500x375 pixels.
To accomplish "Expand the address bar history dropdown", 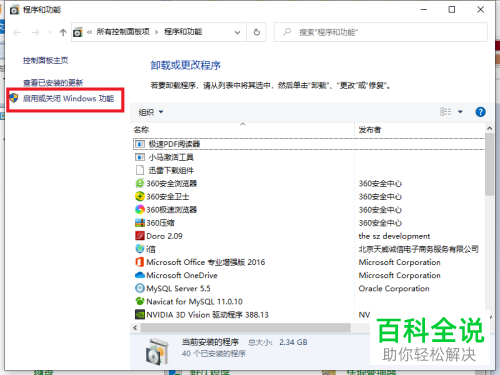I will [237, 32].
